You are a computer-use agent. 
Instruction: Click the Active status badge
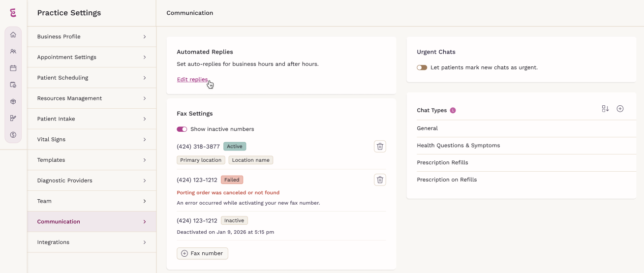pyautogui.click(x=235, y=146)
